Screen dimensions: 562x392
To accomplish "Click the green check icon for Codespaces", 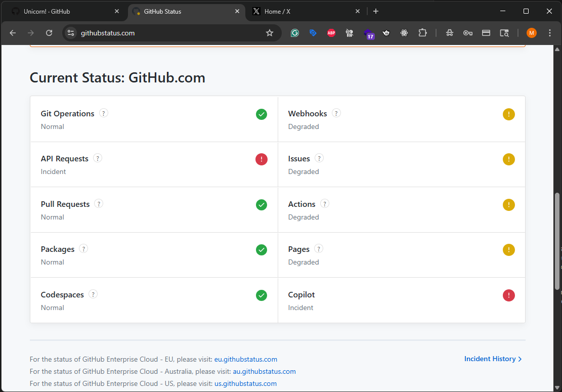I will coord(262,295).
